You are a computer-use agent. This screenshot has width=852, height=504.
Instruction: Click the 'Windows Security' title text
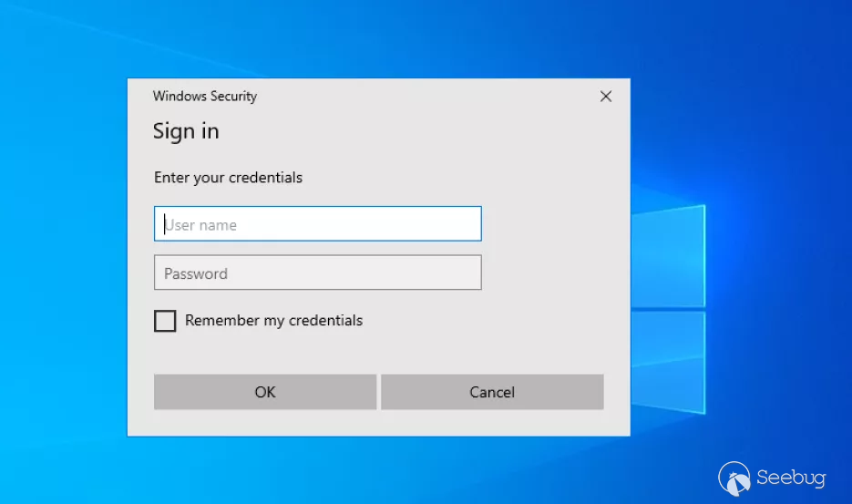click(x=205, y=97)
